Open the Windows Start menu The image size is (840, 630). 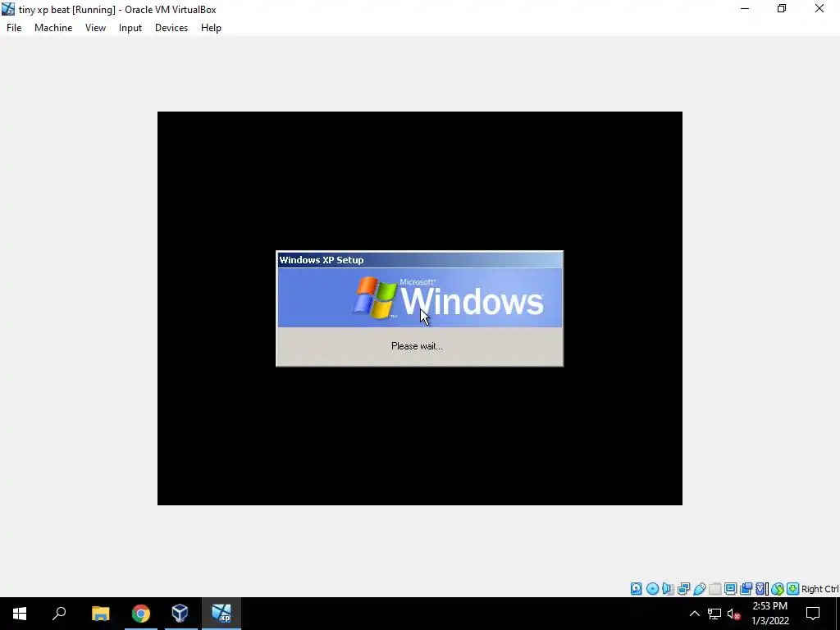click(x=20, y=614)
